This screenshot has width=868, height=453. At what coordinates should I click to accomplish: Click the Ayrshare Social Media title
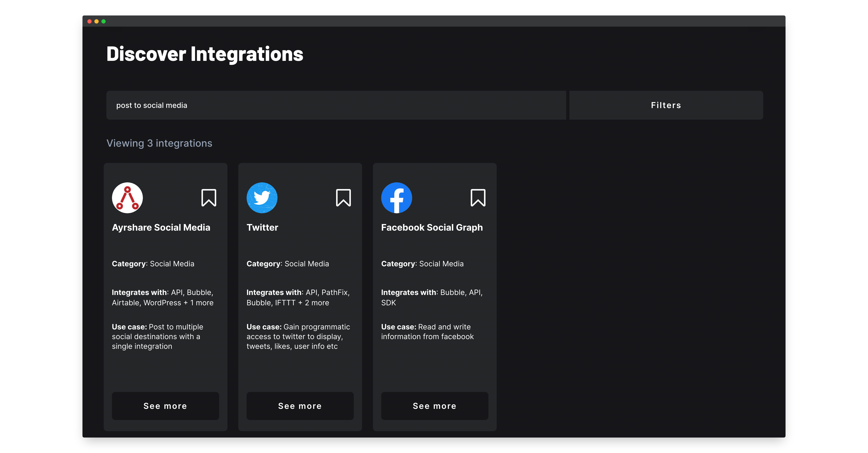click(161, 228)
